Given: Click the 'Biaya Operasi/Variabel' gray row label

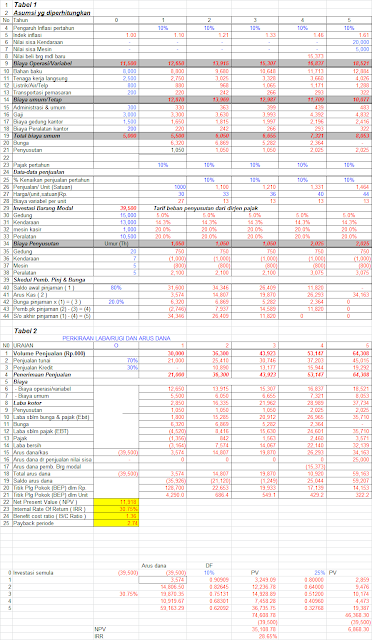Looking at the screenshot, I should [x=42, y=64].
